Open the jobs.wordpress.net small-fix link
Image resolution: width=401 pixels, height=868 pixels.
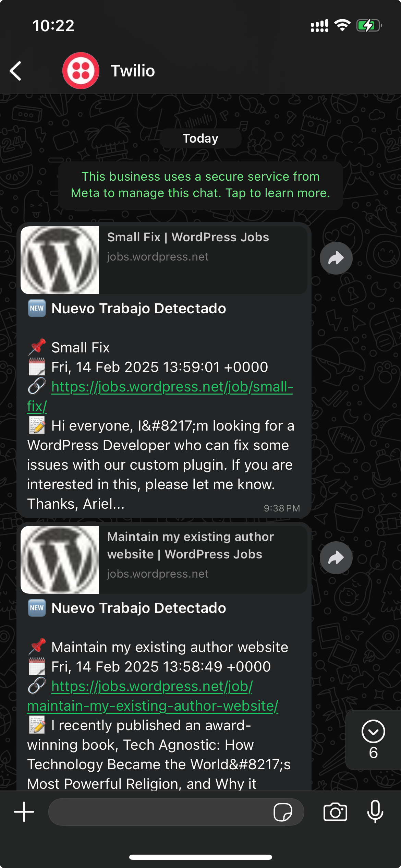(x=160, y=396)
